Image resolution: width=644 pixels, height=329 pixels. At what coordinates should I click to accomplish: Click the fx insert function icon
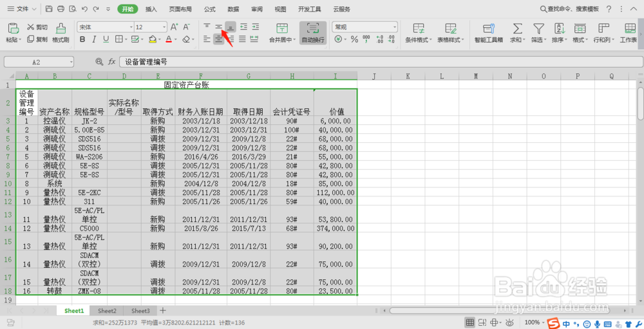(111, 62)
